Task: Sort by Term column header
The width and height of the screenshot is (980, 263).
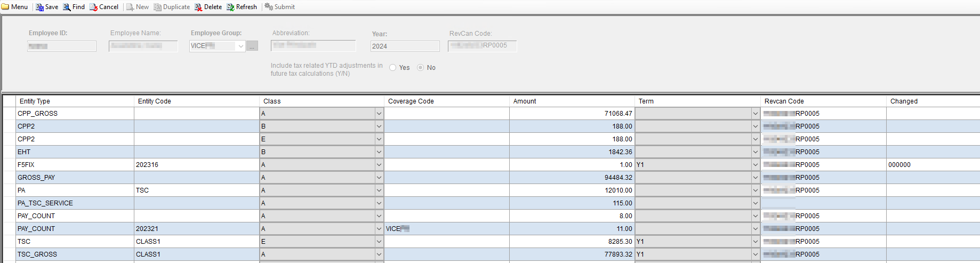Action: point(698,101)
